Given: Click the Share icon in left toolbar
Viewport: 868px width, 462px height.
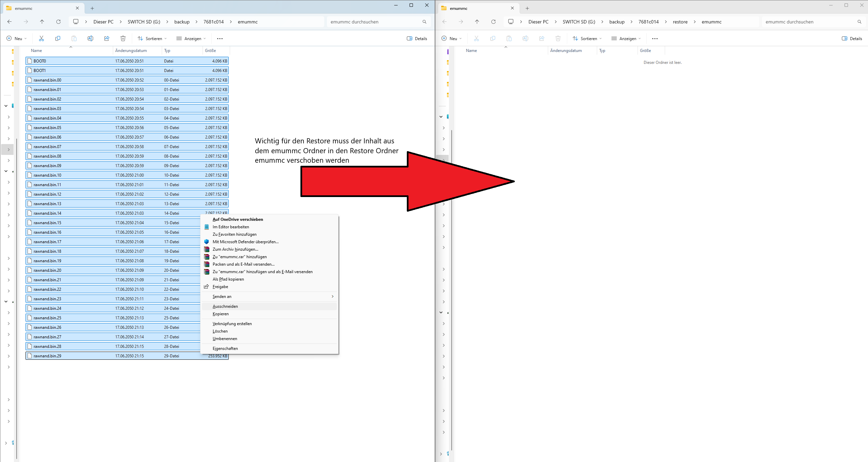Looking at the screenshot, I should (107, 38).
